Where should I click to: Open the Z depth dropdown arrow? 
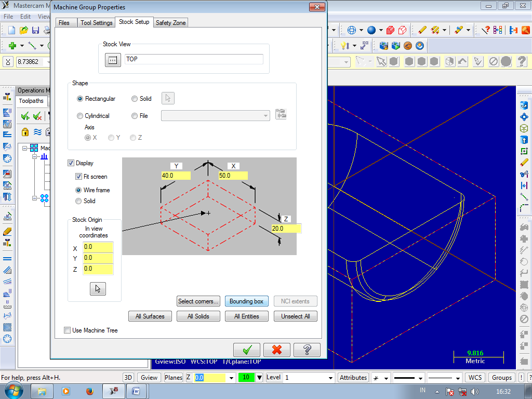point(231,378)
